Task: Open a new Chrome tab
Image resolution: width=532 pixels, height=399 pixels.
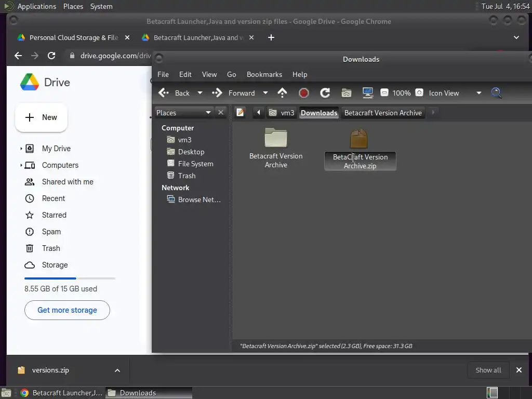Action: (271, 37)
